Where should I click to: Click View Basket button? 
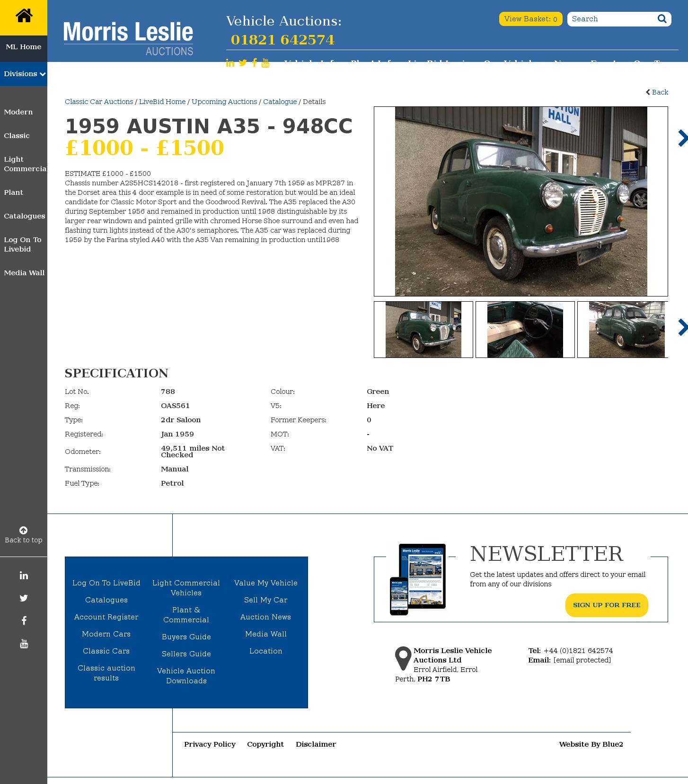coord(530,19)
